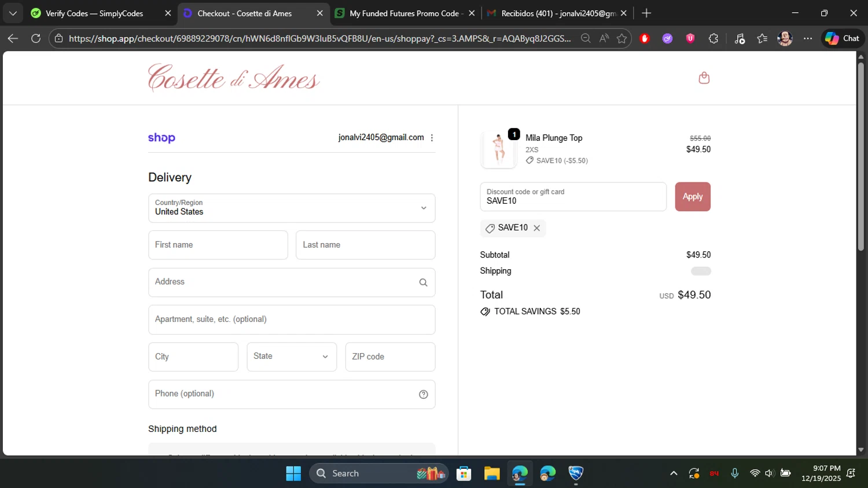868x488 pixels.
Task: Reload the checkout page
Action: pos(36,38)
